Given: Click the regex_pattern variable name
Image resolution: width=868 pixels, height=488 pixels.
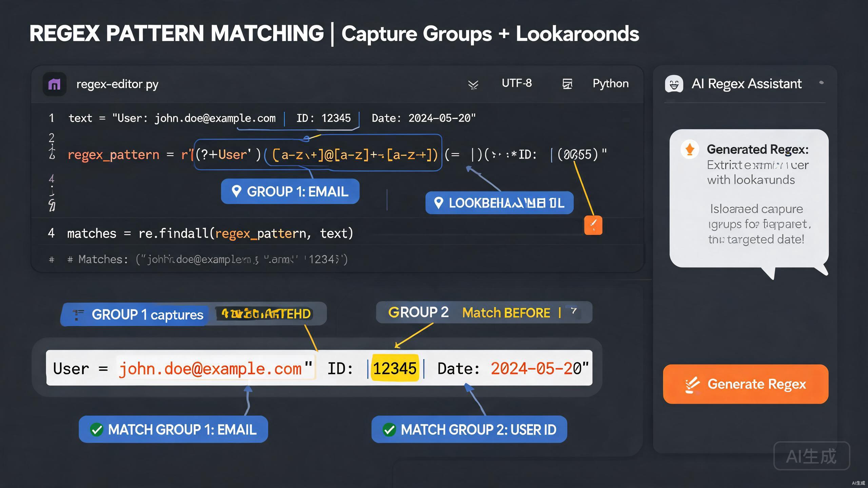Looking at the screenshot, I should pos(113,155).
